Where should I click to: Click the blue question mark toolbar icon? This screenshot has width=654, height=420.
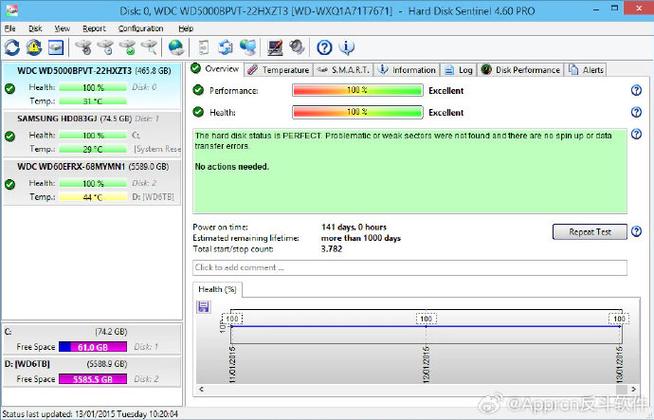(x=324, y=48)
